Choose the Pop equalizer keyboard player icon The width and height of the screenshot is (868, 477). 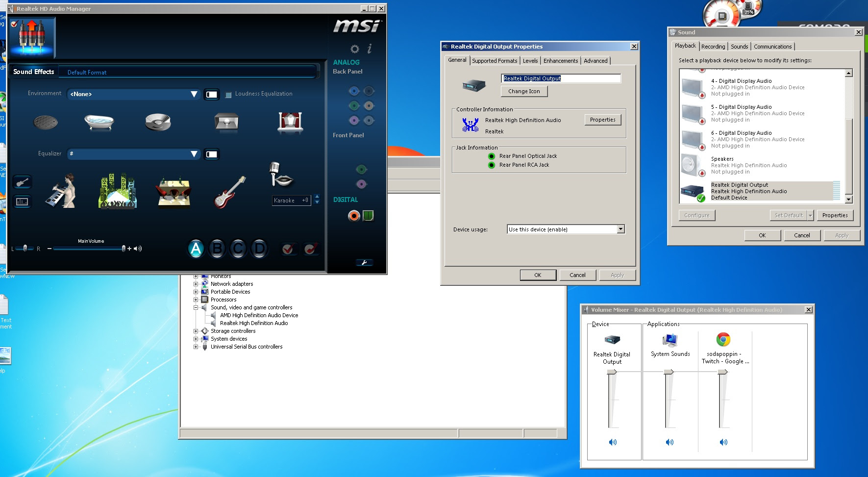[x=61, y=191]
